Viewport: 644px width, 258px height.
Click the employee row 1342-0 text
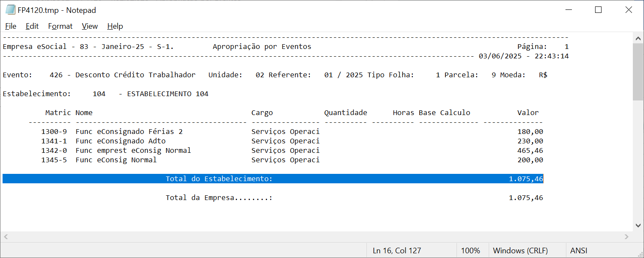point(116,151)
